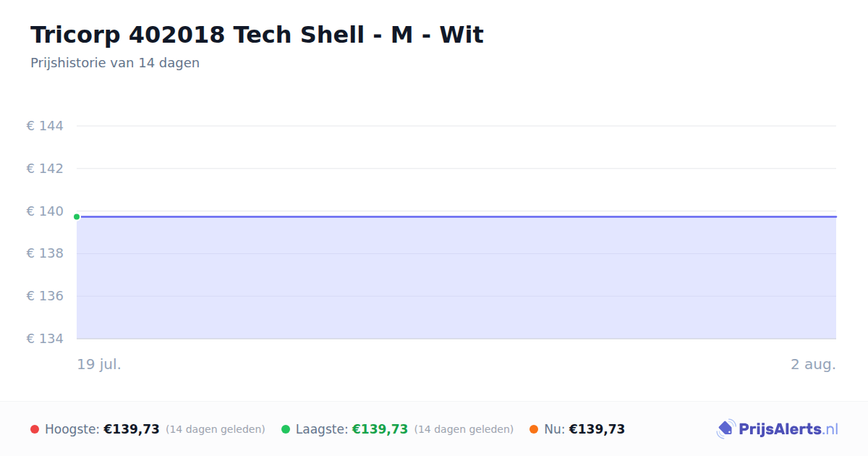Screen dimensions: 868x456
Task: Click the 19 jul. date label
Action: click(x=99, y=364)
